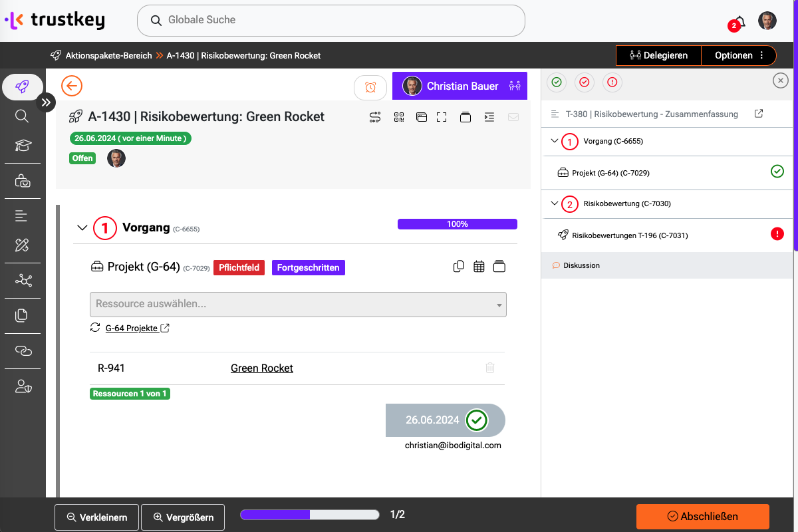Click the R-941 resource ID
Viewport: 798px width, 532px height.
pos(111,368)
